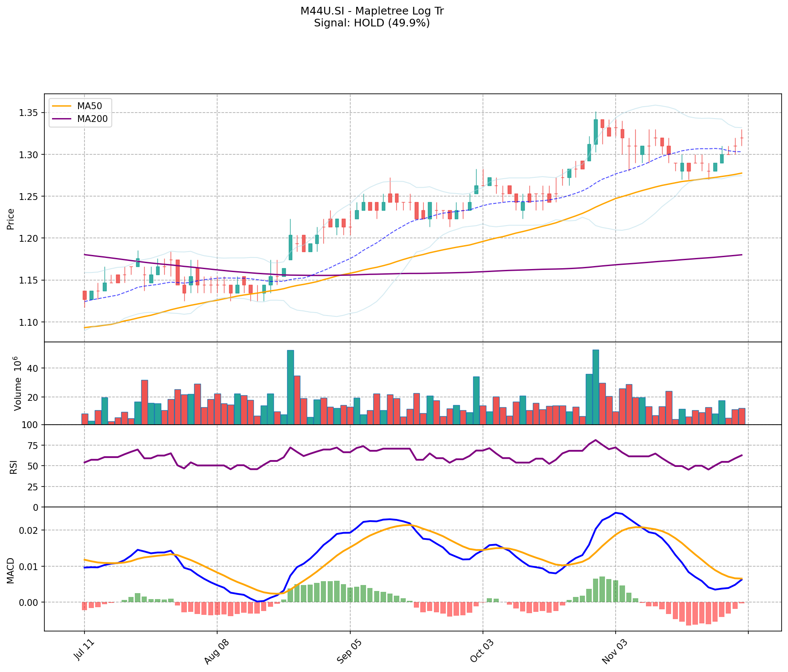Click the chart title M44U.SI - Mapletree Log Tr
This screenshot has height=672, width=788.
click(x=372, y=11)
